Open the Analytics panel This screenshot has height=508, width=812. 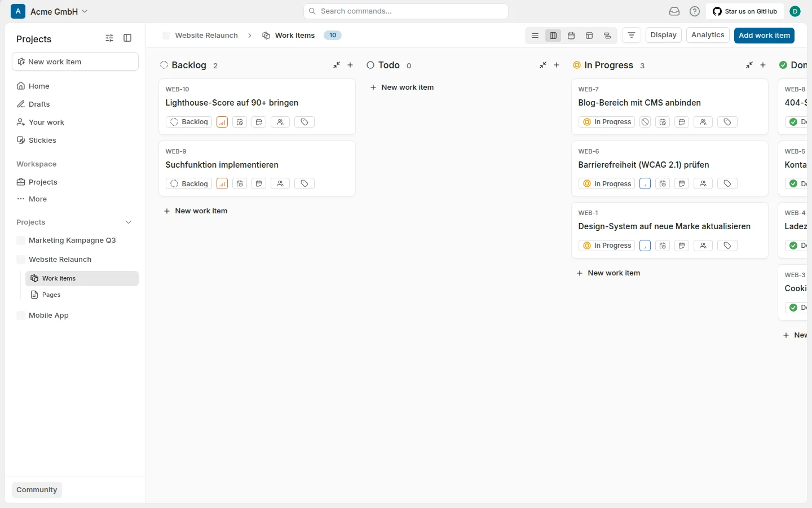click(x=708, y=35)
